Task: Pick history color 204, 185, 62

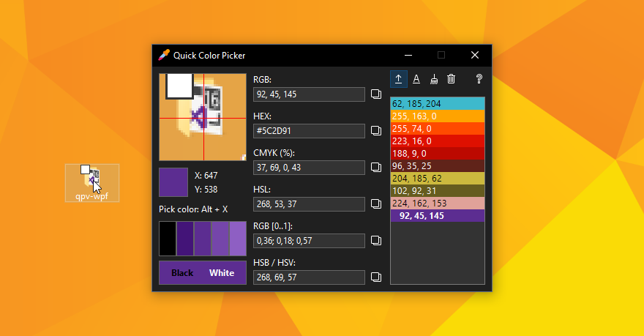Action: pyautogui.click(x=438, y=179)
